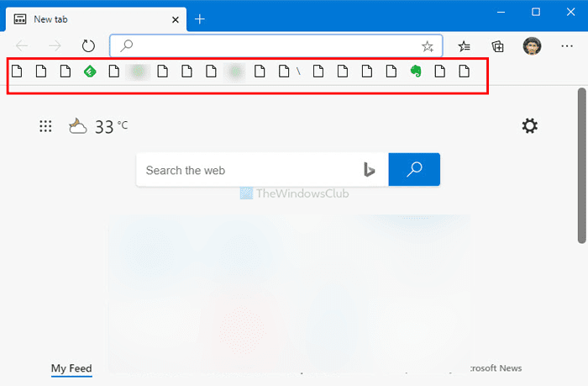Open the Feedly favorite in the favorites bar
The image size is (588, 386).
90,71
